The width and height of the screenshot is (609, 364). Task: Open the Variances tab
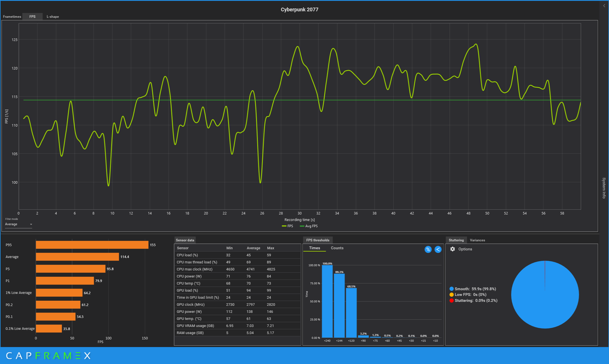477,240
